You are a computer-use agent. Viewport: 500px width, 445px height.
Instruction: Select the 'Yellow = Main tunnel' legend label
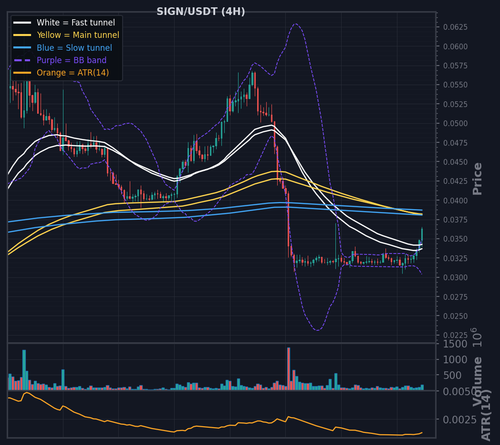coord(78,35)
